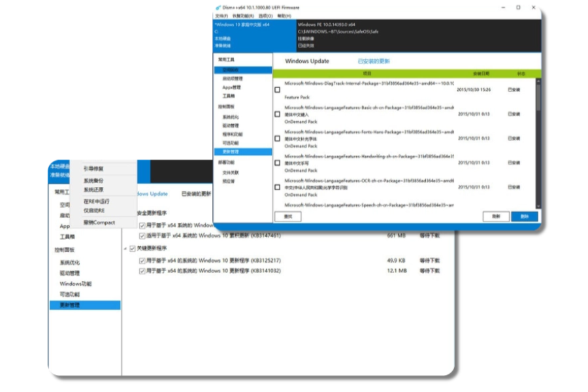Click the 12.1 MB size value
The width and height of the screenshot is (588, 392).
coord(397,271)
